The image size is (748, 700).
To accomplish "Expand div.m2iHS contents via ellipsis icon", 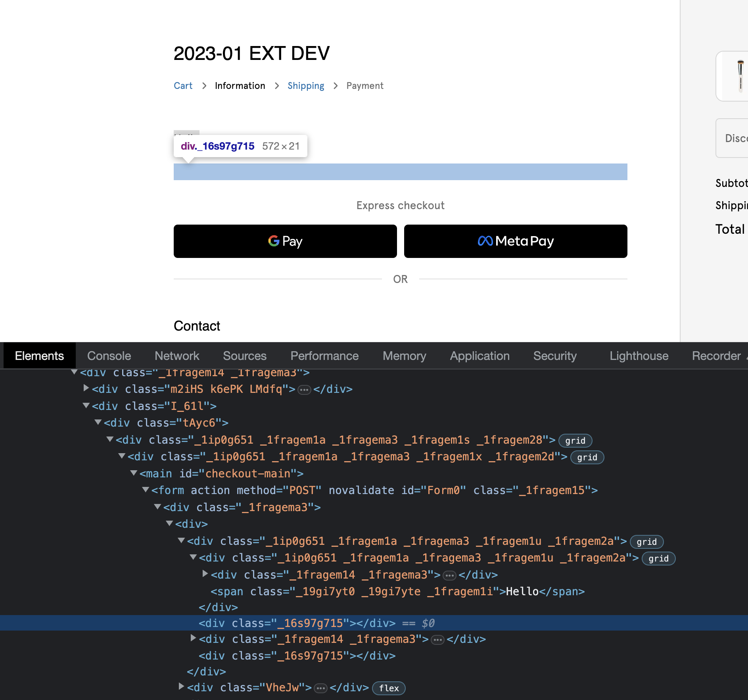I will point(303,389).
